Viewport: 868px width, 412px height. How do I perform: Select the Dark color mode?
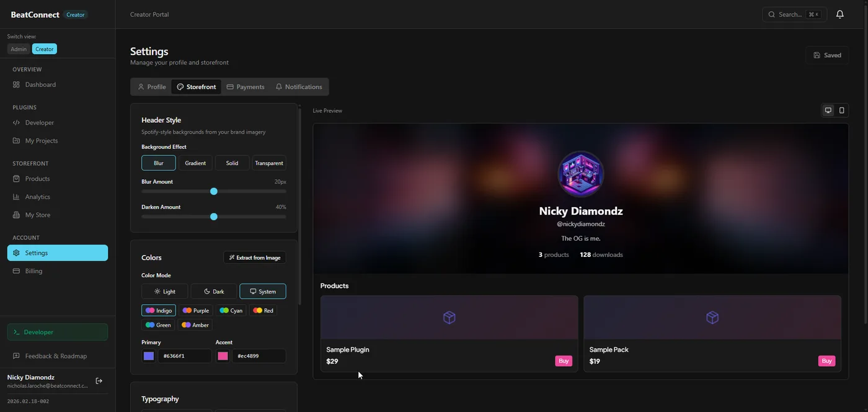213,291
